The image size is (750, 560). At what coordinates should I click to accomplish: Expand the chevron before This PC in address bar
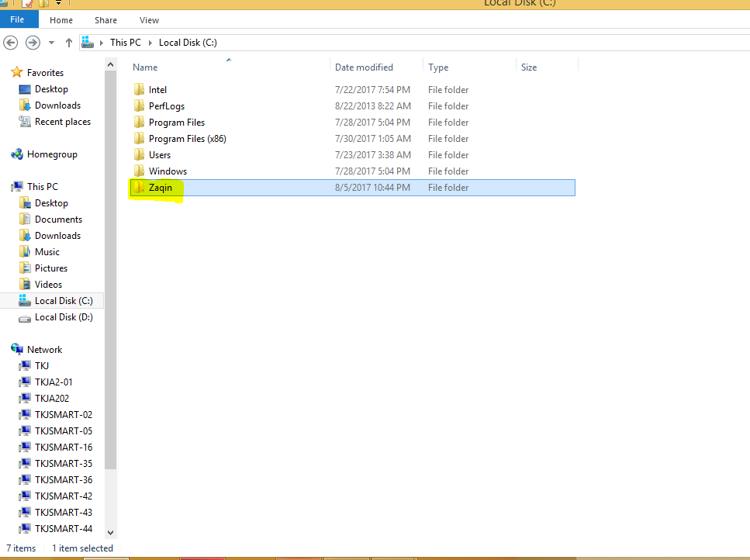pos(102,43)
